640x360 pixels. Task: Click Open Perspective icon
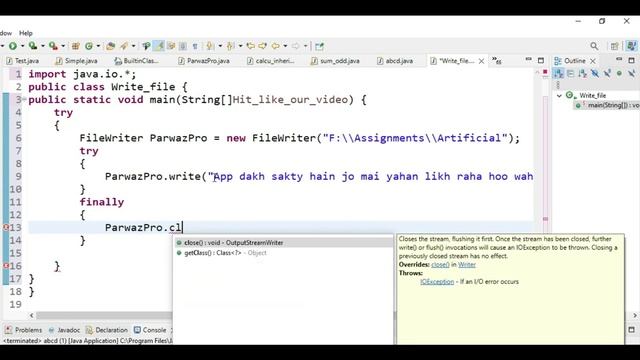tap(614, 46)
